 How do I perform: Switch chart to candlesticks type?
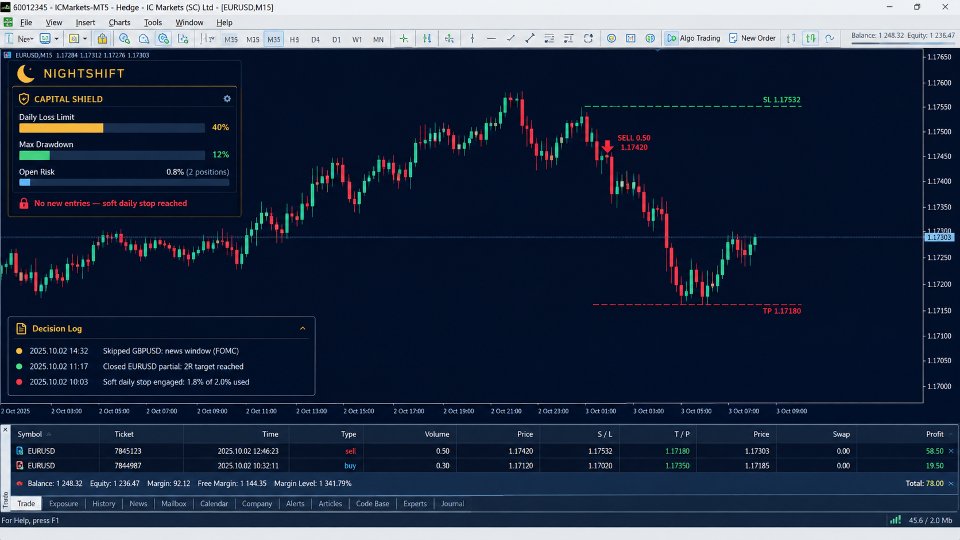tap(811, 39)
